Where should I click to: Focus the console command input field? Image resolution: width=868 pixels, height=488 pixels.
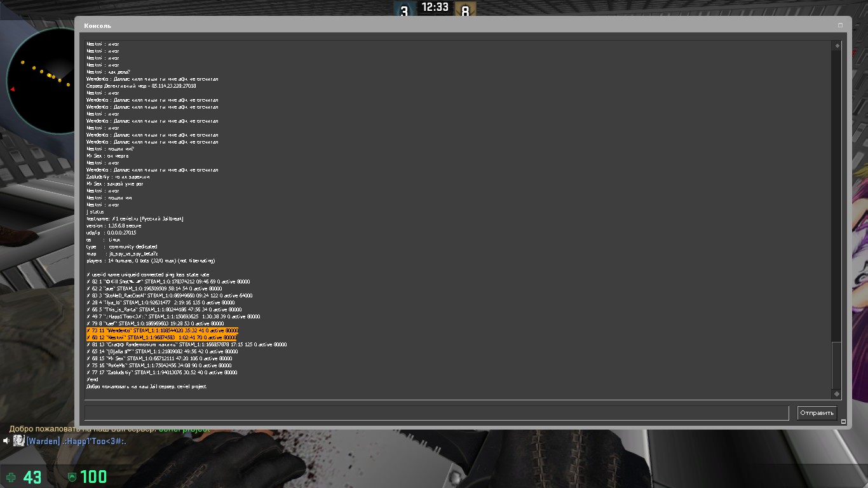tap(436, 413)
